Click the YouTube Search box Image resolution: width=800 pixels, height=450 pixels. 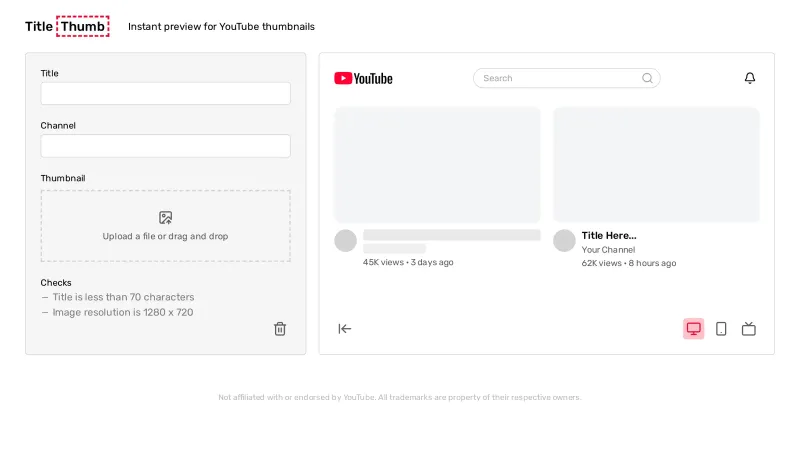point(558,78)
